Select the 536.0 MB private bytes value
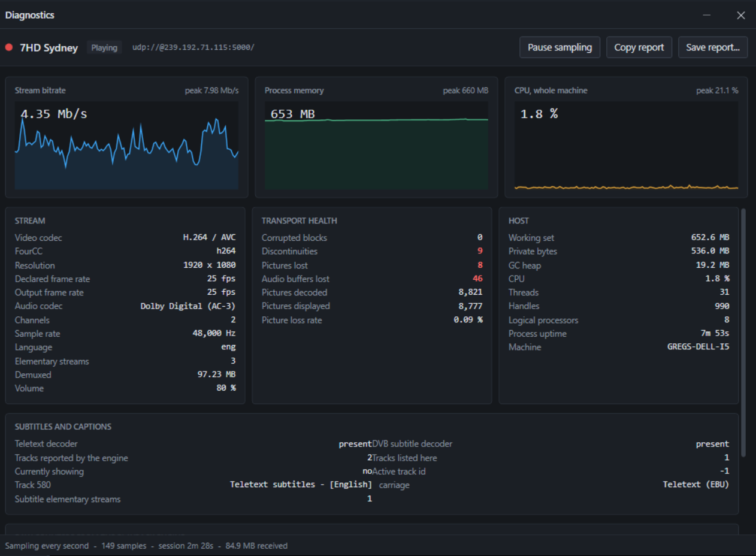The image size is (756, 556). 710,252
